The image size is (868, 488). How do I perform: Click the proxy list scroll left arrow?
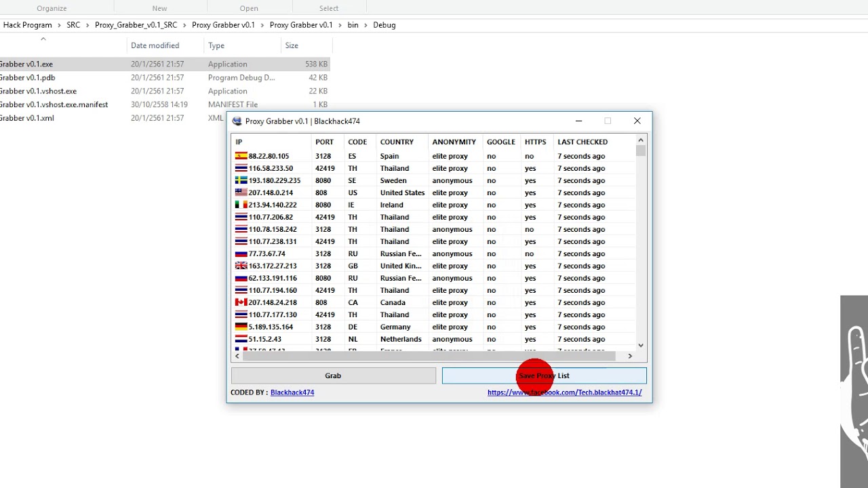[237, 356]
